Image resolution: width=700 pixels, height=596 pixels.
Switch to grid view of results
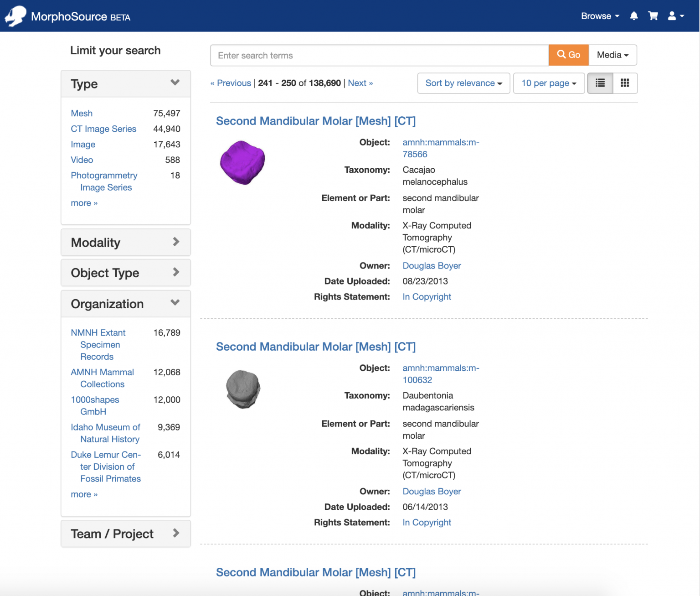pos(624,83)
